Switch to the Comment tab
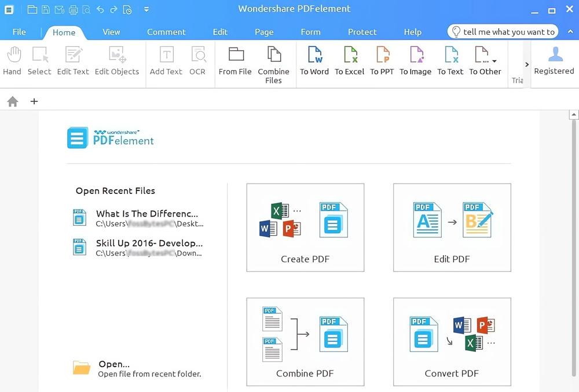Screen dimensions: 579x392 click(x=166, y=32)
